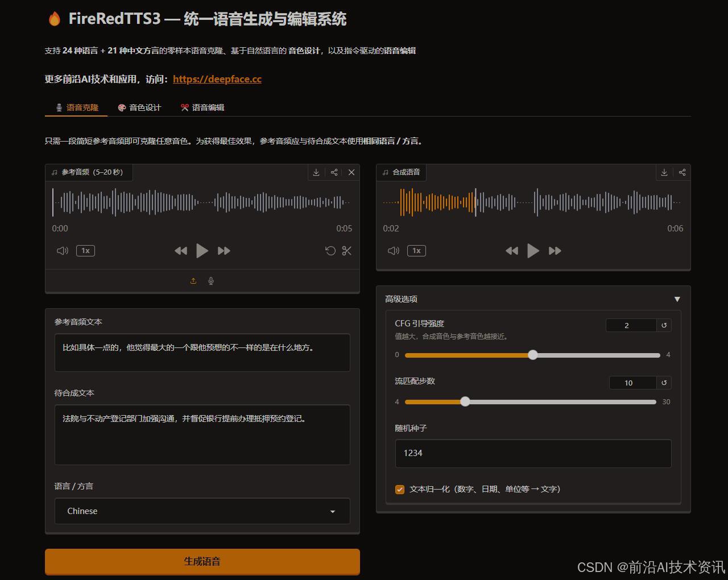Open the deepface.cc link

[x=217, y=79]
